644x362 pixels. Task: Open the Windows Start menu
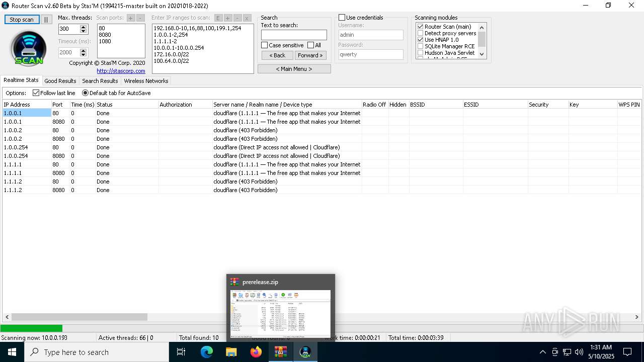click(x=12, y=352)
